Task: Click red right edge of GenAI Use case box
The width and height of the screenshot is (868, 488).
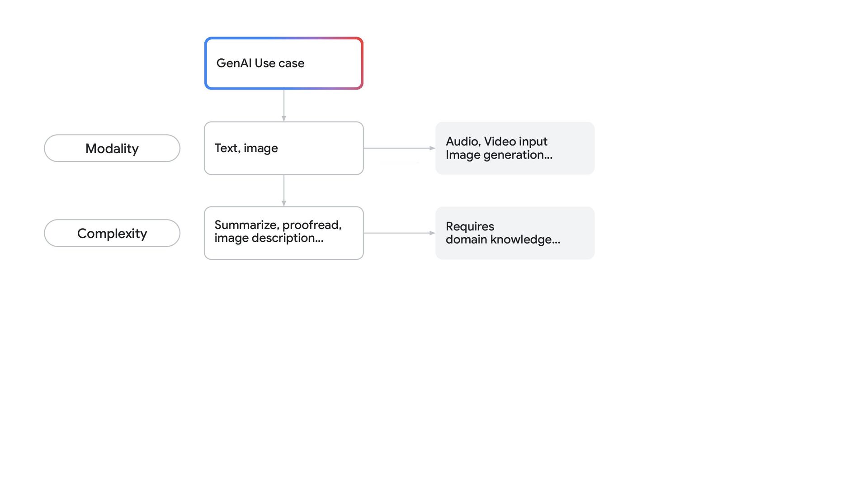Action: (x=362, y=63)
